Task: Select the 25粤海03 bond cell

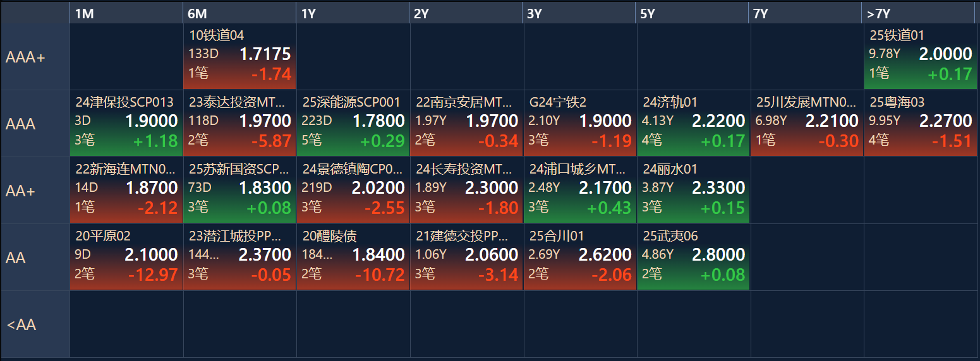Action: [920, 124]
